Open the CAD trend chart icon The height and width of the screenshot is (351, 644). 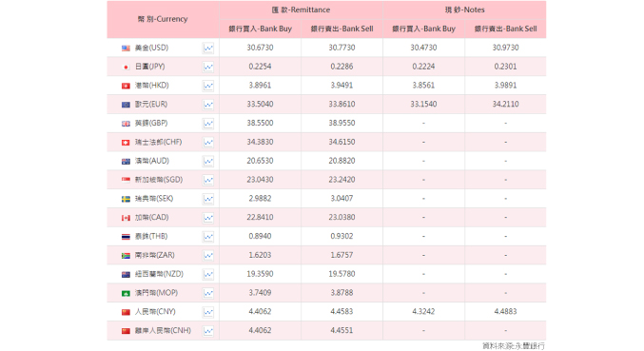[208, 218]
